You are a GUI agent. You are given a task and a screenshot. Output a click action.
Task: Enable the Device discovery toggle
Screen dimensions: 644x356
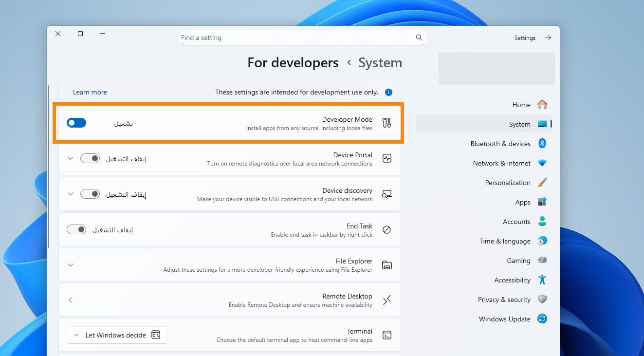point(90,194)
